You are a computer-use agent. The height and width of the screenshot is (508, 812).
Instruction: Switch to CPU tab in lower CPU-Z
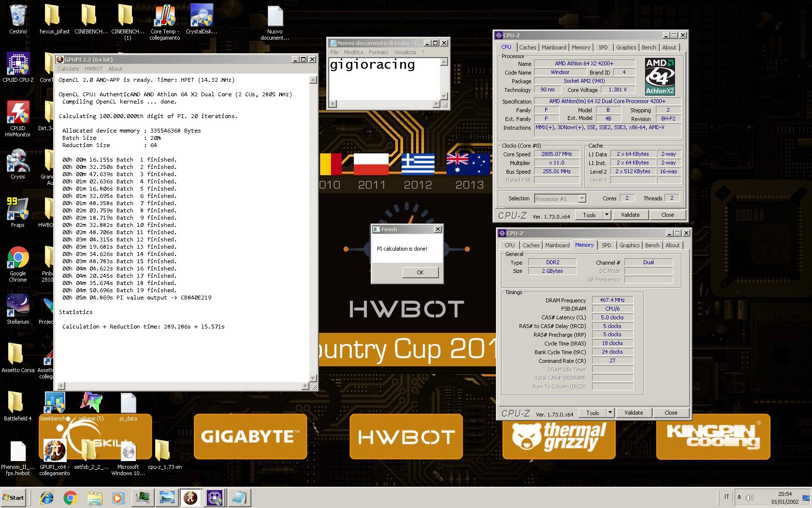(509, 245)
